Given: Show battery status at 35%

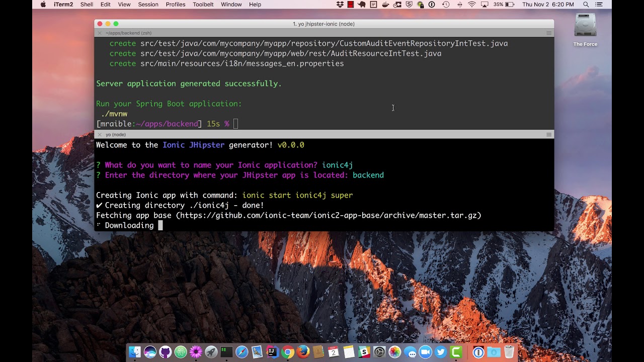Looking at the screenshot, I should tap(504, 5).
